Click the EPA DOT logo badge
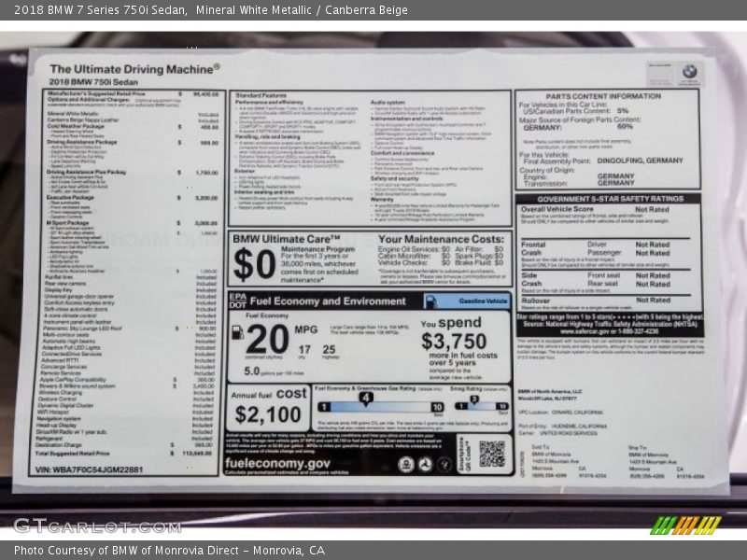 tap(237, 301)
